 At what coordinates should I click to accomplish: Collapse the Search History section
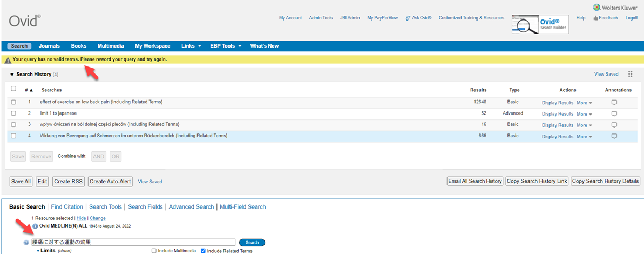(12, 75)
